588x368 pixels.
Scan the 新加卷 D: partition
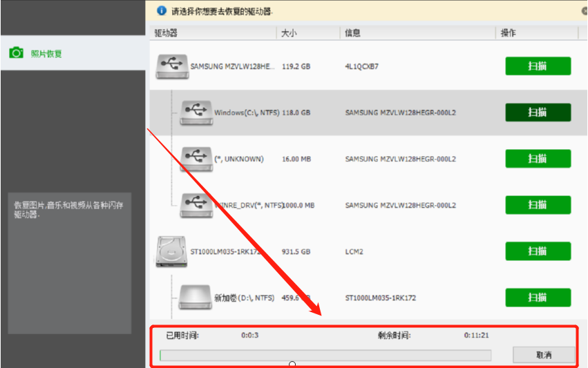538,298
